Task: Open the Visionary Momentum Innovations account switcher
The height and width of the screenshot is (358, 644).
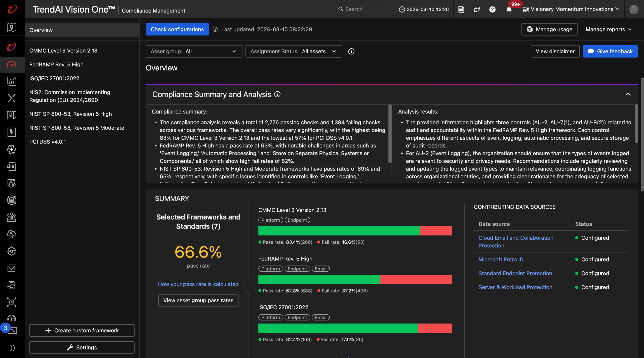Action: point(571,9)
